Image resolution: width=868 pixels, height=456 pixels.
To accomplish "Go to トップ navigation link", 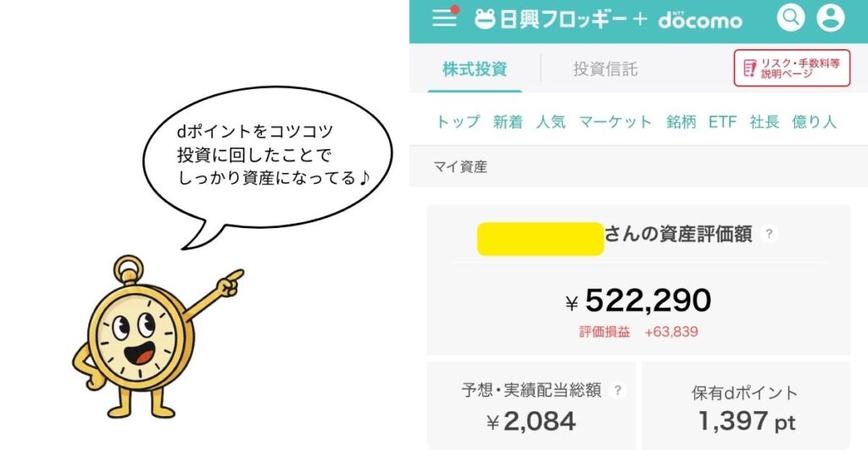I will [458, 122].
